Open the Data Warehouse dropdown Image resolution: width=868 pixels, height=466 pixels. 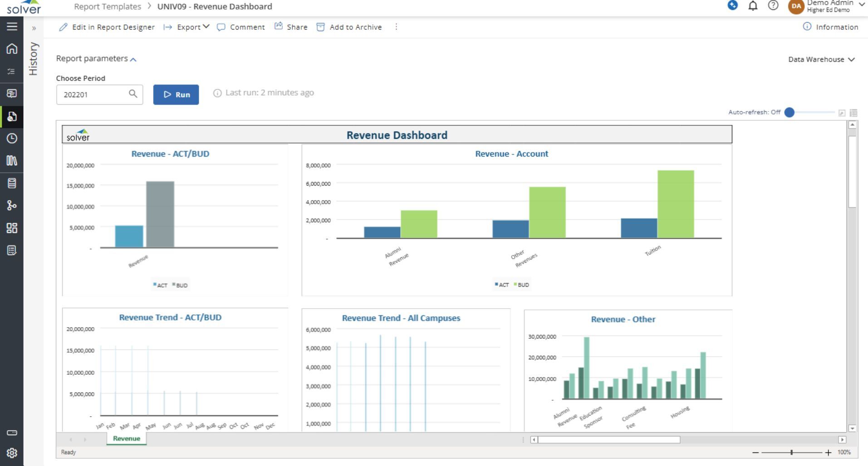coord(821,59)
